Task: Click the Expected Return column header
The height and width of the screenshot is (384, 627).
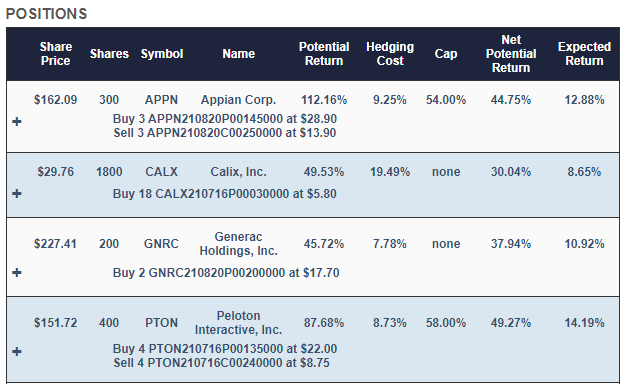Action: pyautogui.click(x=584, y=54)
